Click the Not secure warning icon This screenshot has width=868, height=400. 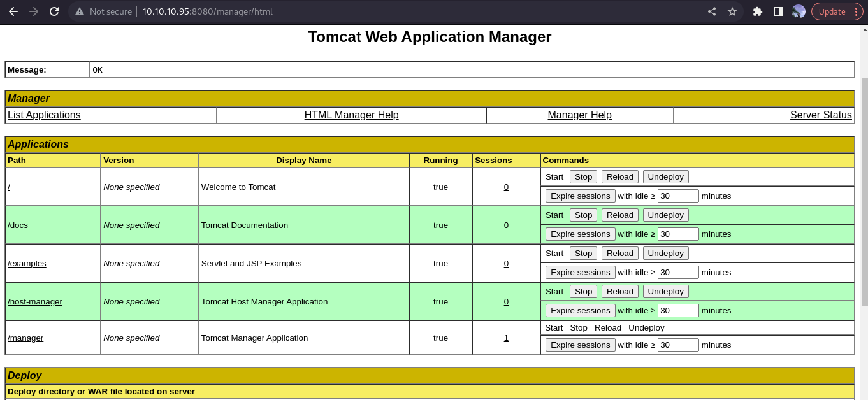(x=80, y=11)
